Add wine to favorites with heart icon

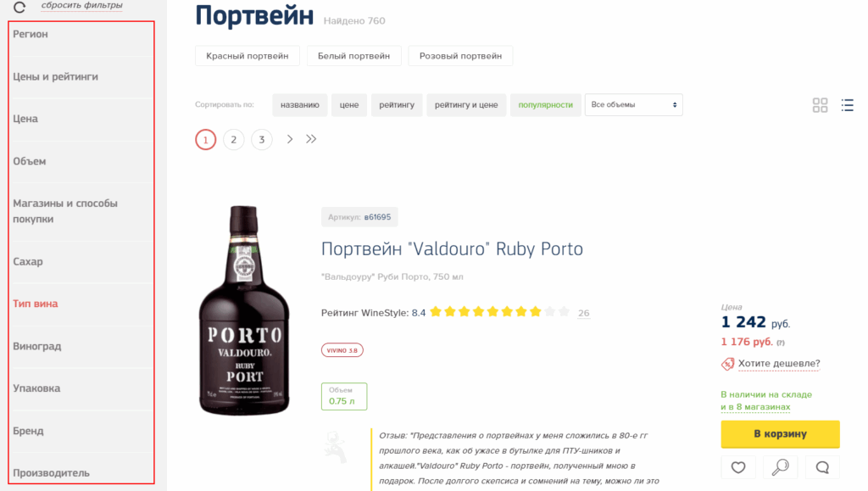point(738,467)
